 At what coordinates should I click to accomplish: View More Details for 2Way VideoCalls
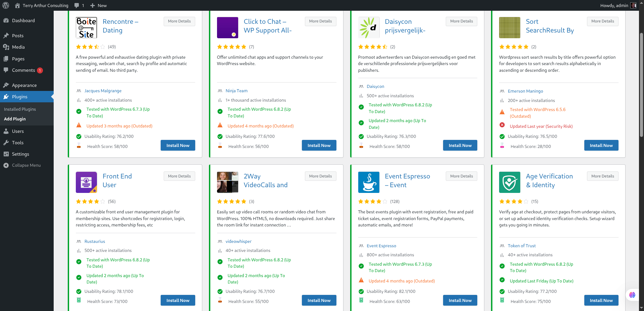tap(320, 176)
